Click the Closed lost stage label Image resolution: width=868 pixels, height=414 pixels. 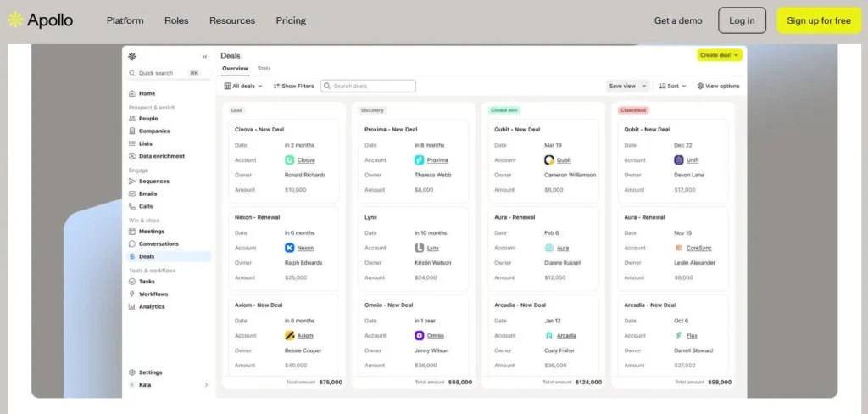point(633,110)
